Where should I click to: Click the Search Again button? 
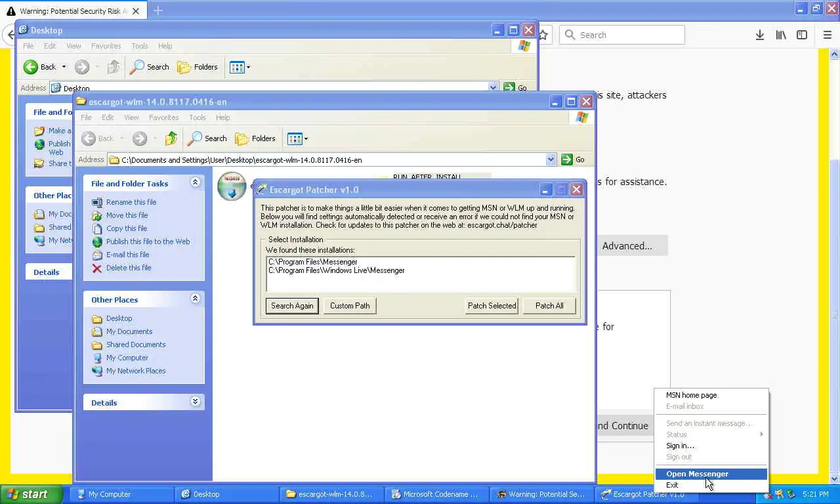(292, 306)
